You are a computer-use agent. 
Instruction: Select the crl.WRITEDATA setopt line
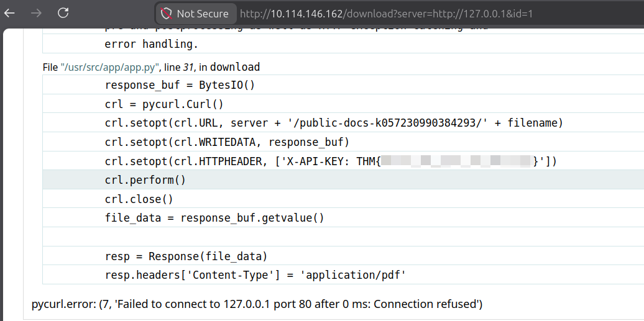(228, 142)
